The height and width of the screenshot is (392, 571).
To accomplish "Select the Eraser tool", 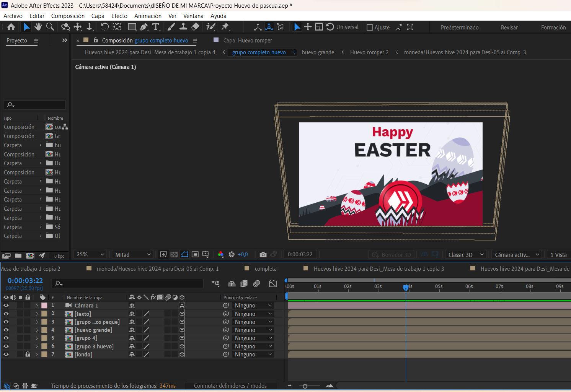I will coord(196,27).
